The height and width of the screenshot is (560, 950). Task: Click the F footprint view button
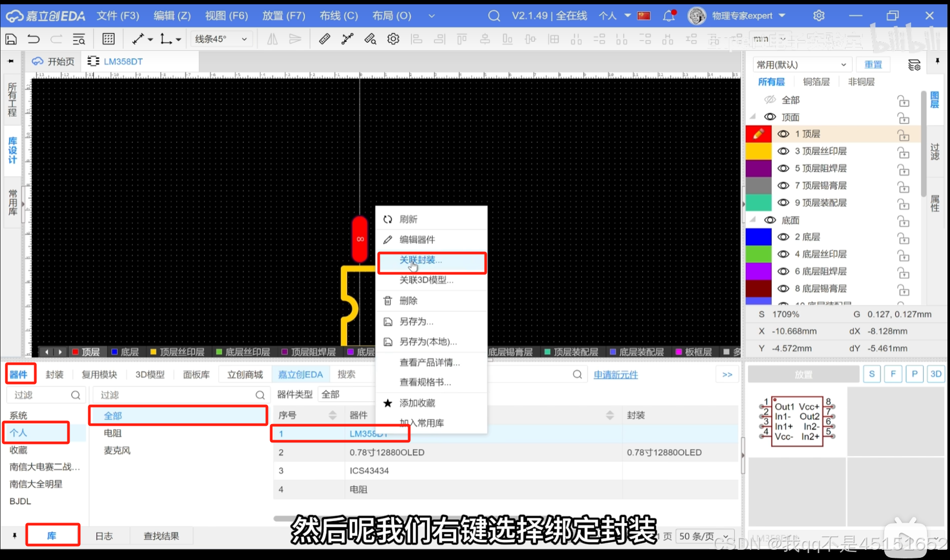click(893, 374)
